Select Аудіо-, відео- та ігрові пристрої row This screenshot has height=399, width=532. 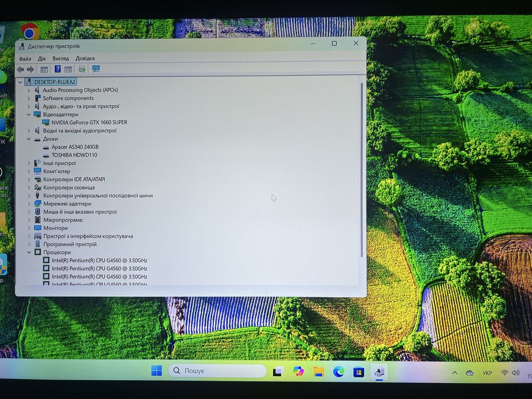81,106
